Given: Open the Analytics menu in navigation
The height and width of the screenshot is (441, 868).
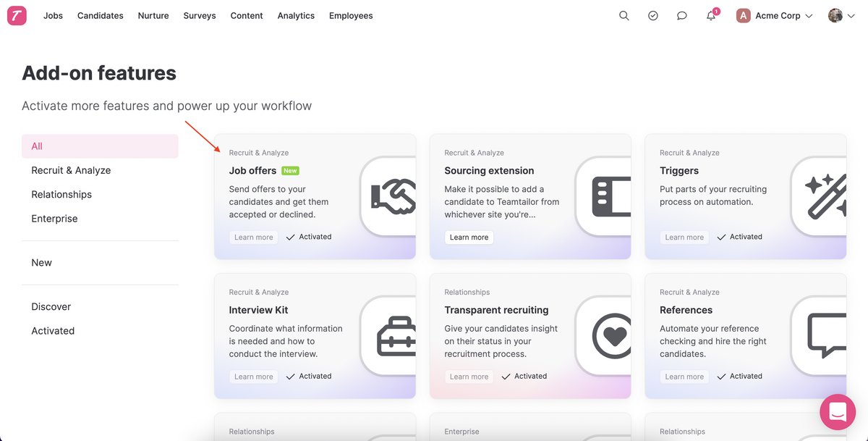Looking at the screenshot, I should point(296,16).
